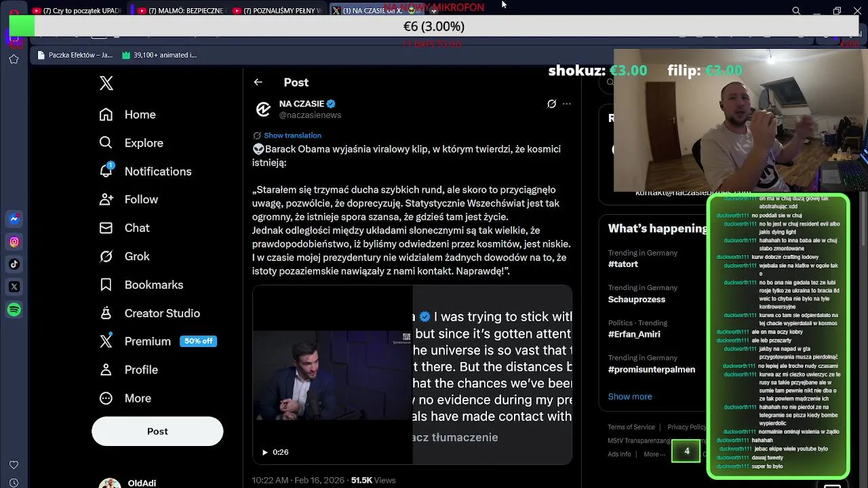The width and height of the screenshot is (868, 488).
Task: Click the Chat envelope icon
Action: [x=106, y=228]
